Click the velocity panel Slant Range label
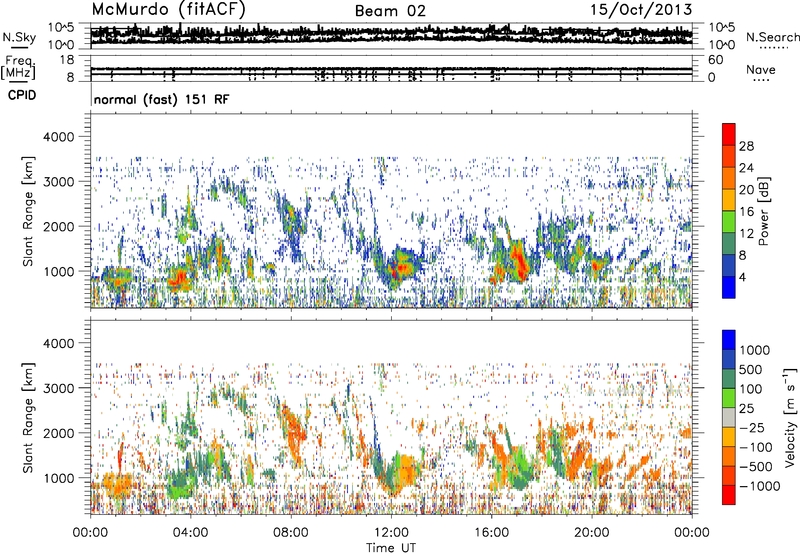Image resolution: width=800 pixels, height=554 pixels. [28, 418]
